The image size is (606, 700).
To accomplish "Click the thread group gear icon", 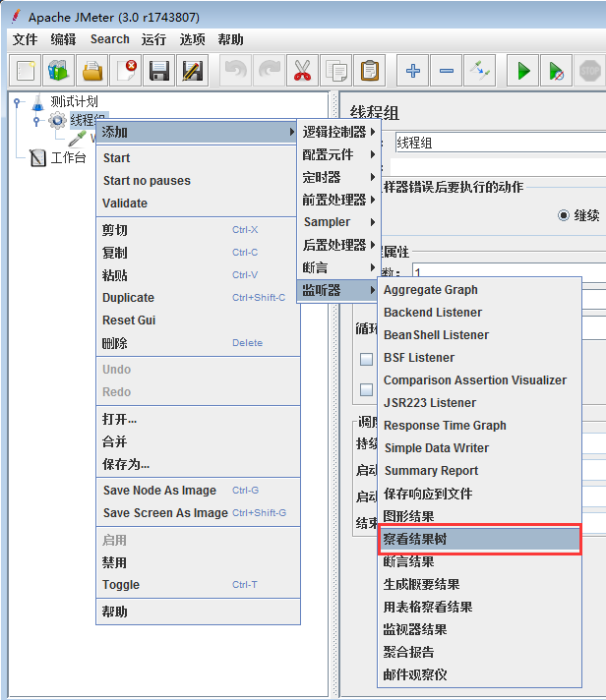I will (x=57, y=120).
